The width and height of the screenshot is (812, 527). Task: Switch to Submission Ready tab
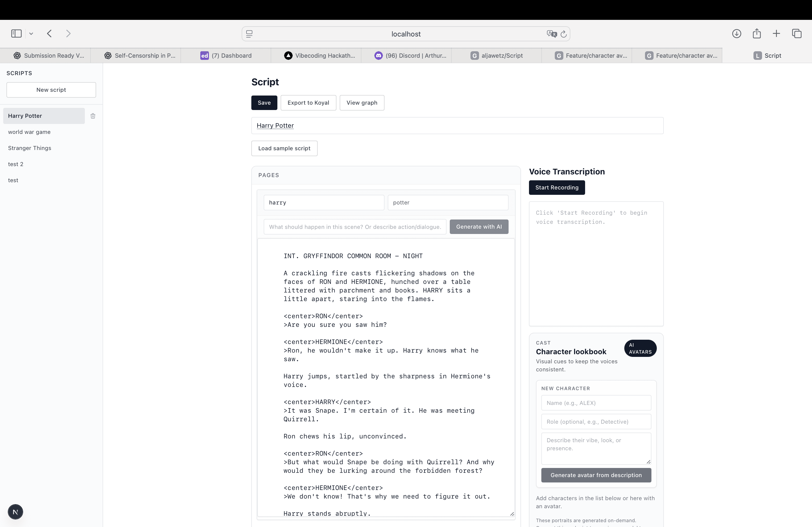pyautogui.click(x=45, y=56)
